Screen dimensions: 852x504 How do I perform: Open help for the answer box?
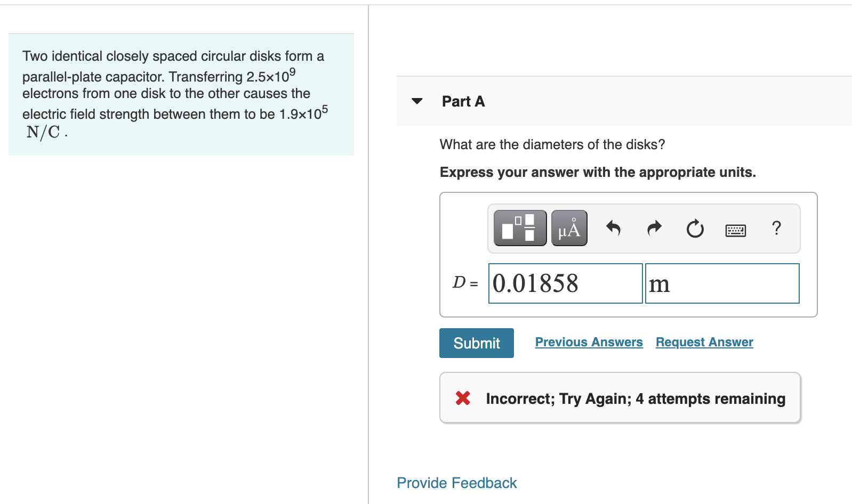pyautogui.click(x=776, y=229)
